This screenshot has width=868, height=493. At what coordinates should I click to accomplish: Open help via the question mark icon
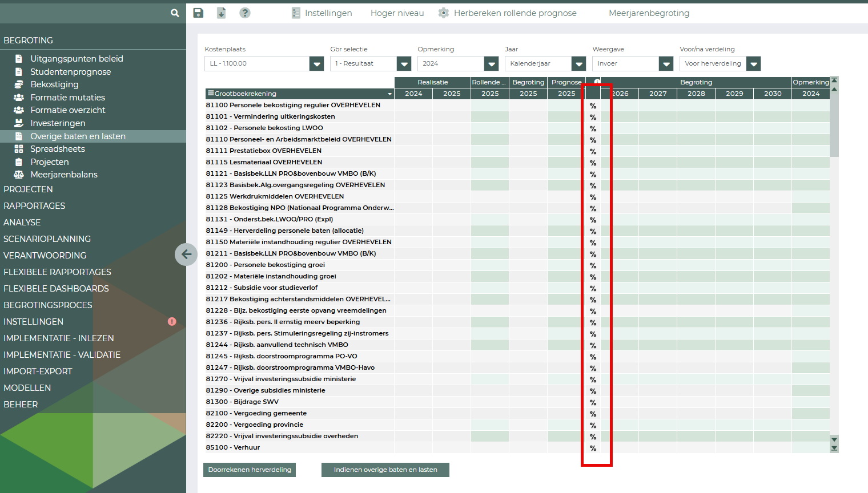[x=245, y=13]
